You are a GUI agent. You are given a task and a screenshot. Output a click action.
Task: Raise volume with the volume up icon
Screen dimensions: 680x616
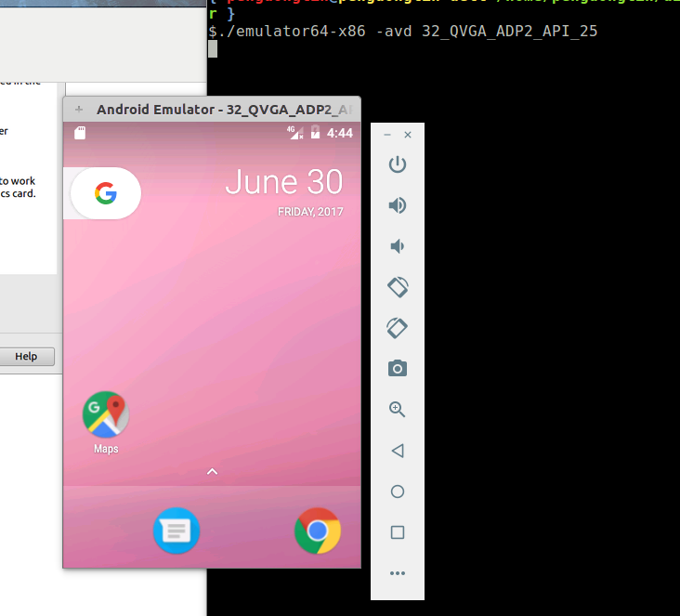coord(398,205)
